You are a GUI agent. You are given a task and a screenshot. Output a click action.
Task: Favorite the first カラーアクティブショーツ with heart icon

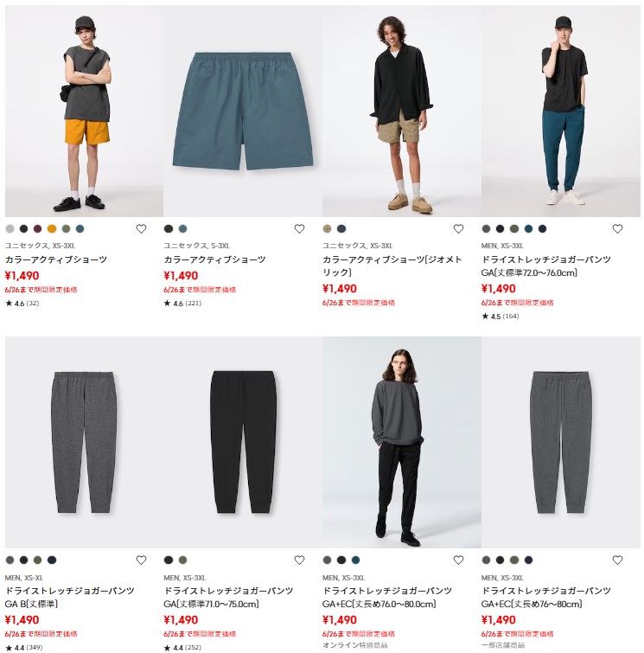[x=141, y=228]
